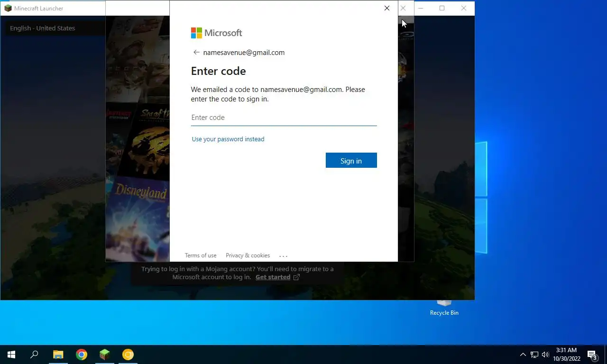Image resolution: width=607 pixels, height=364 pixels.
Task: Show hidden system tray icons
Action: [x=523, y=355]
